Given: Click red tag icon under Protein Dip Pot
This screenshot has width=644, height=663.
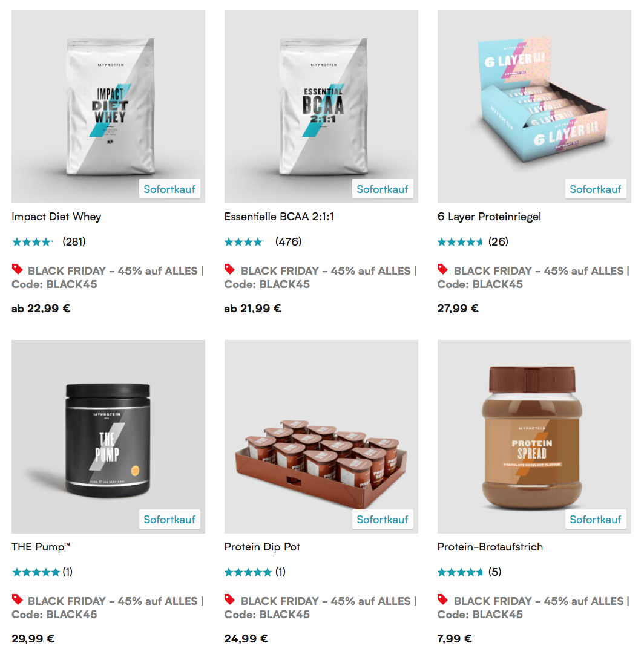Looking at the screenshot, I should point(230,599).
